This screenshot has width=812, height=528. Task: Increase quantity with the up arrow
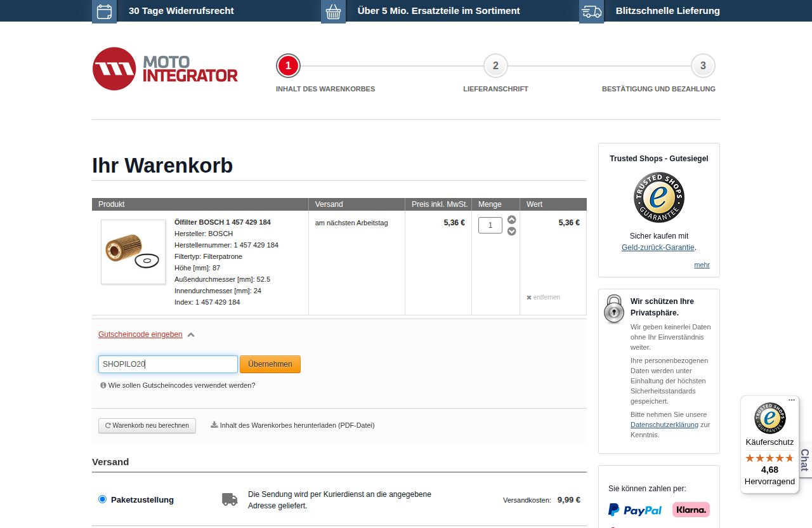(512, 220)
